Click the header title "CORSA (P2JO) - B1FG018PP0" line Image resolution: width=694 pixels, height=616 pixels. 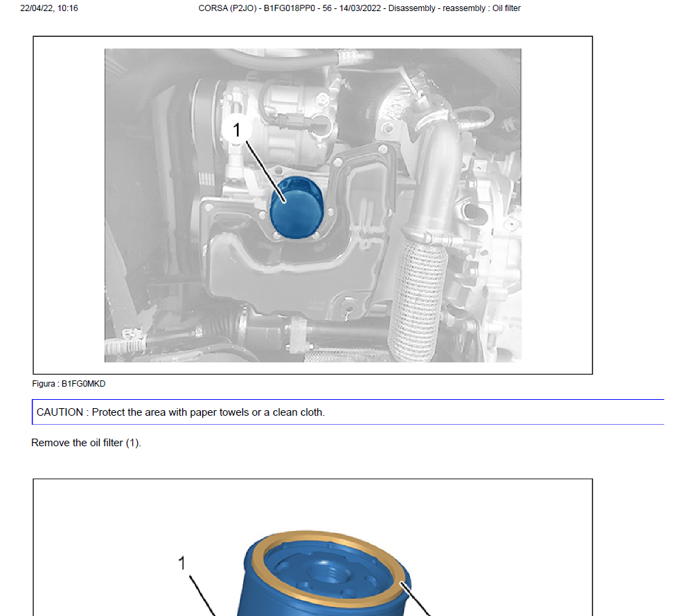(359, 8)
